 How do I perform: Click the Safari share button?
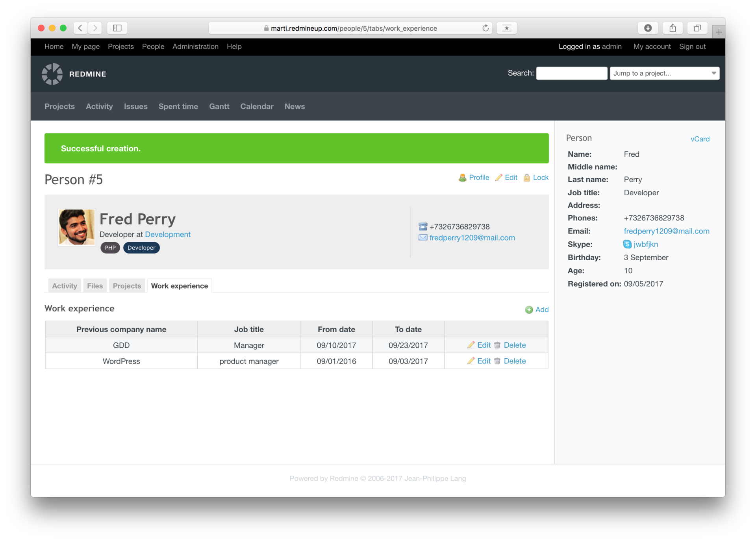tap(673, 28)
